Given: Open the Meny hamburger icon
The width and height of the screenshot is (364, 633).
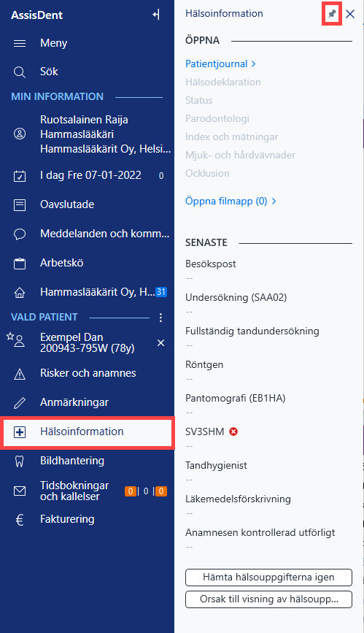Looking at the screenshot, I should (20, 43).
